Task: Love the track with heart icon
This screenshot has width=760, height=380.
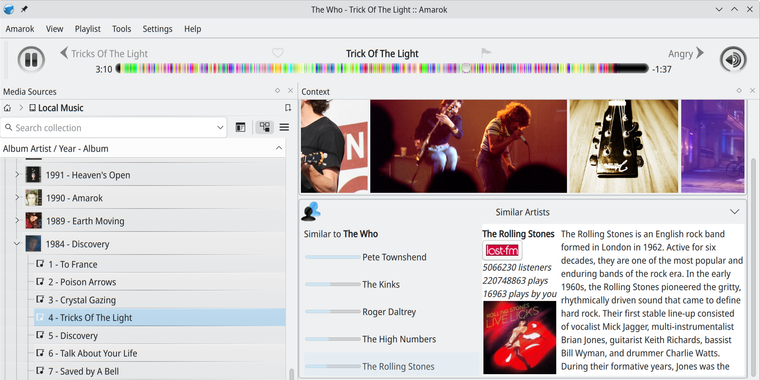Action: 278,53
